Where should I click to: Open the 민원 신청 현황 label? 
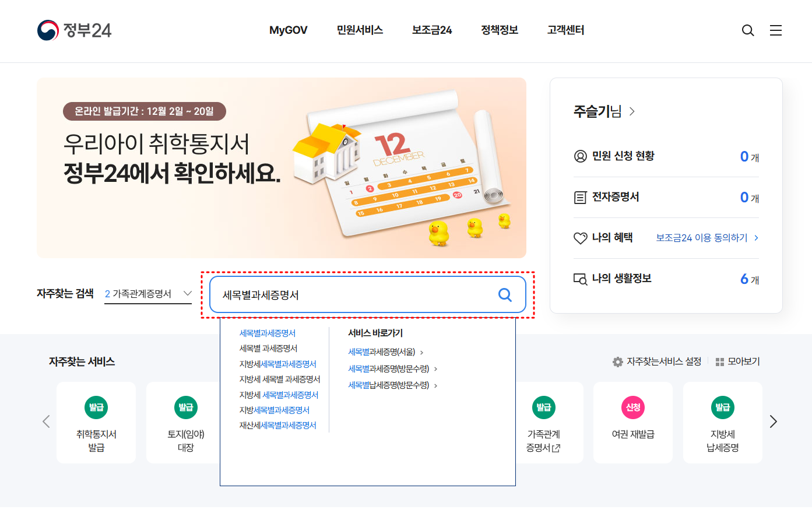[623, 156]
